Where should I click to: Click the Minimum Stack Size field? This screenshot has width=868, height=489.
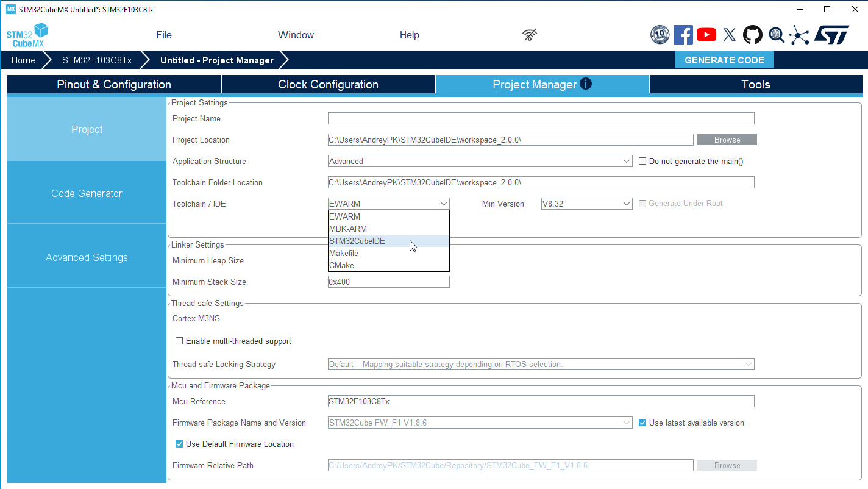(388, 282)
